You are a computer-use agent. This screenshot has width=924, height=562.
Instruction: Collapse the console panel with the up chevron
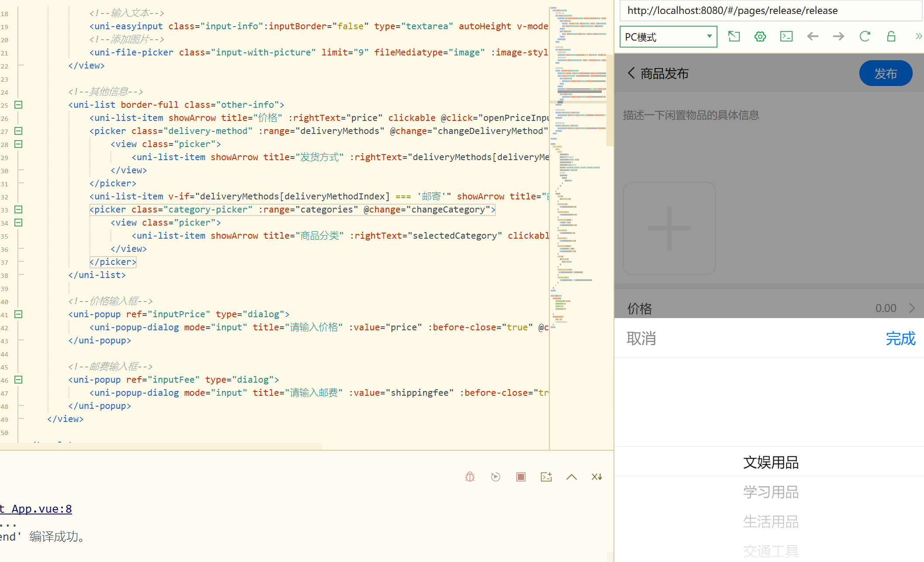coord(572,477)
